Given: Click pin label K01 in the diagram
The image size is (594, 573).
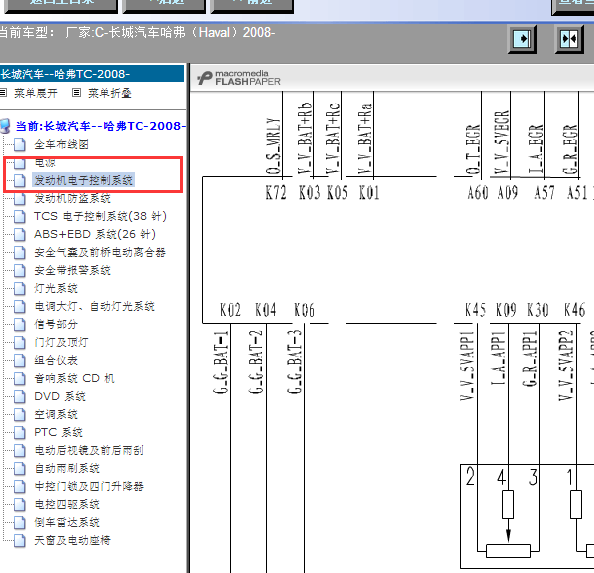Looking at the screenshot, I should (x=369, y=193).
